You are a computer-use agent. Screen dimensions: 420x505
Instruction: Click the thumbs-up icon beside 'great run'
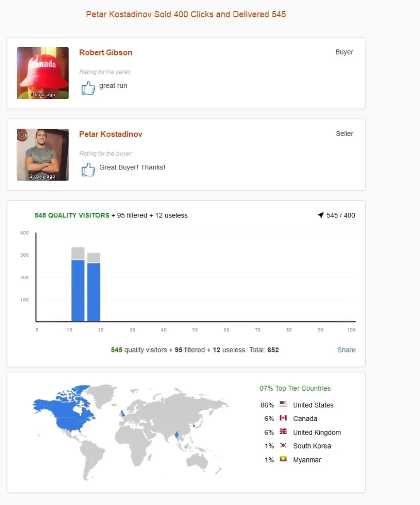pos(88,88)
